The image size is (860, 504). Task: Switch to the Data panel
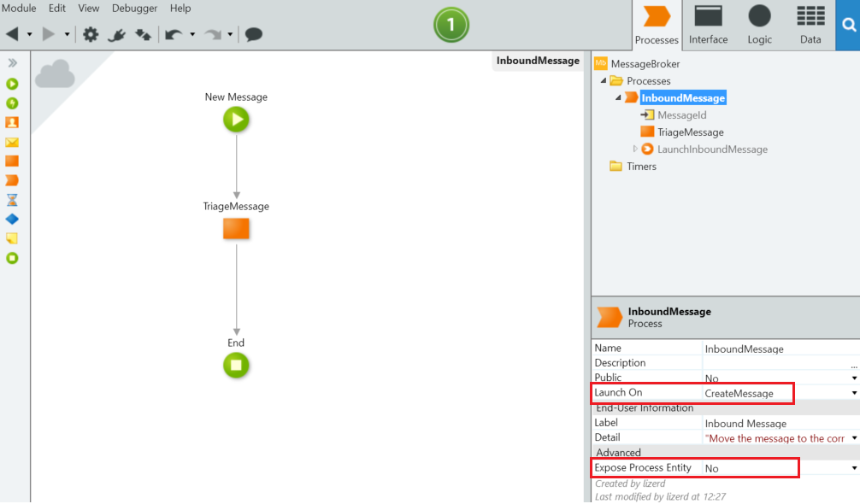tap(810, 24)
